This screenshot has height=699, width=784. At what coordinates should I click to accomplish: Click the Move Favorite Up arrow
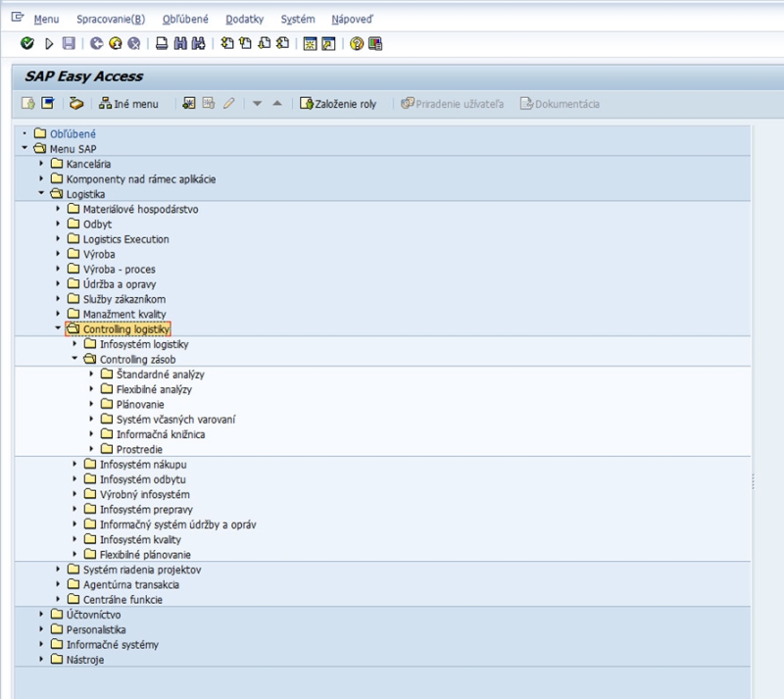click(x=277, y=104)
